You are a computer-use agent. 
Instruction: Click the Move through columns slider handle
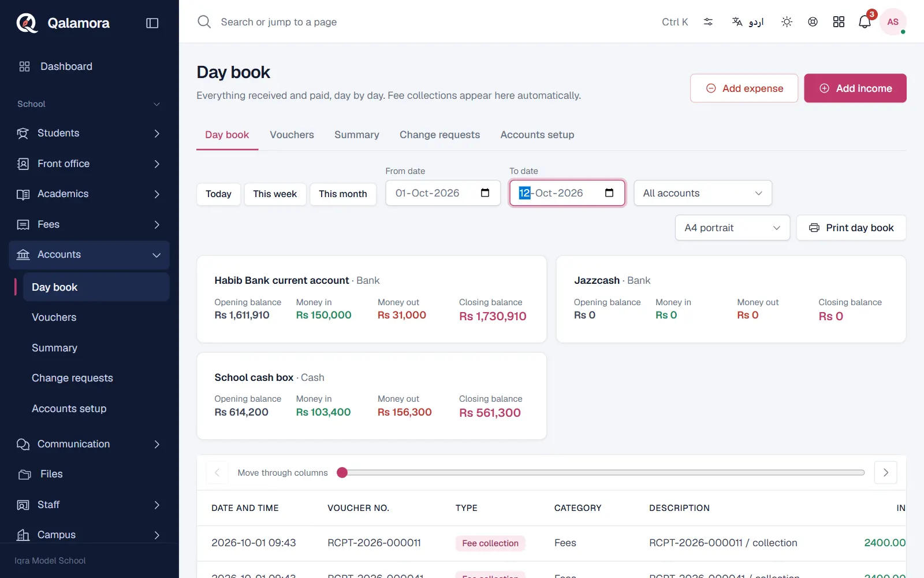[342, 473]
